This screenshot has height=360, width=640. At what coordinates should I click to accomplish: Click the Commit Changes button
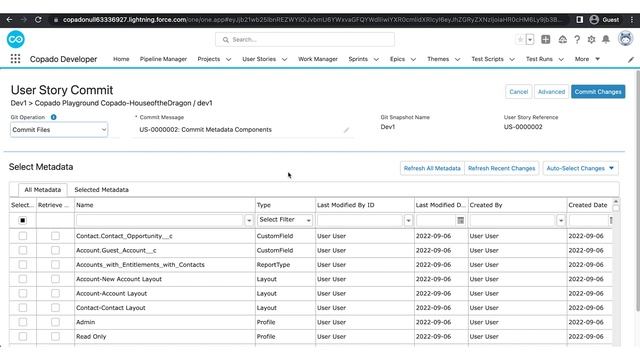[x=598, y=92]
